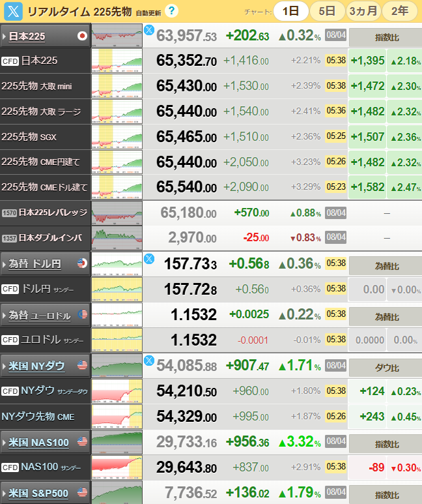
Task: Click X share icon next to 54,085.88
Action: 149,361
